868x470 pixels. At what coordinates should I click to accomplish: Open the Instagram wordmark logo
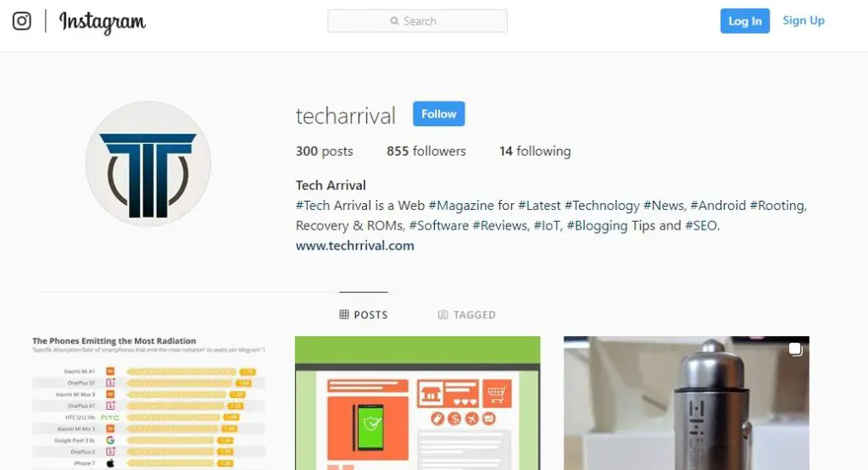coord(103,22)
